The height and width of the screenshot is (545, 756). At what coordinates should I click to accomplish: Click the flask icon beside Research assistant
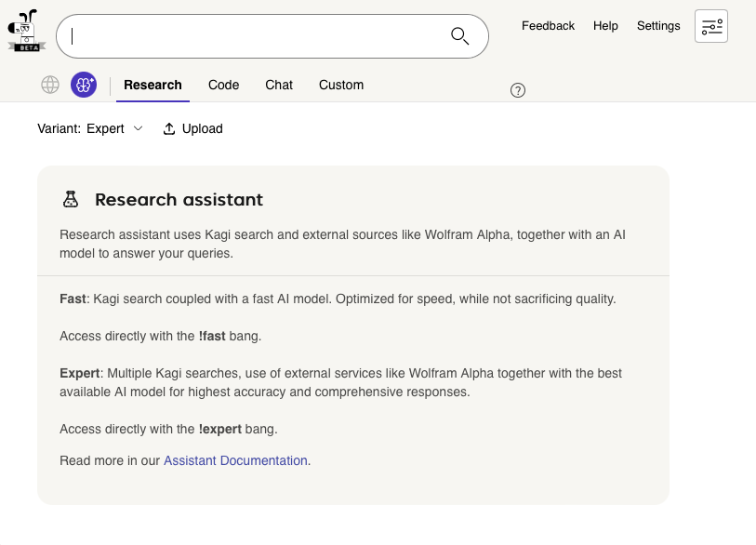[70, 198]
